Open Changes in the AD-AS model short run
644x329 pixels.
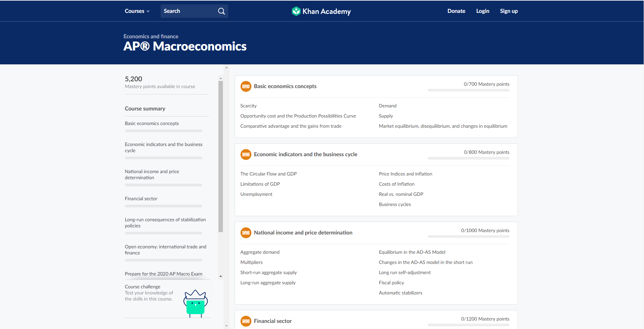425,262
